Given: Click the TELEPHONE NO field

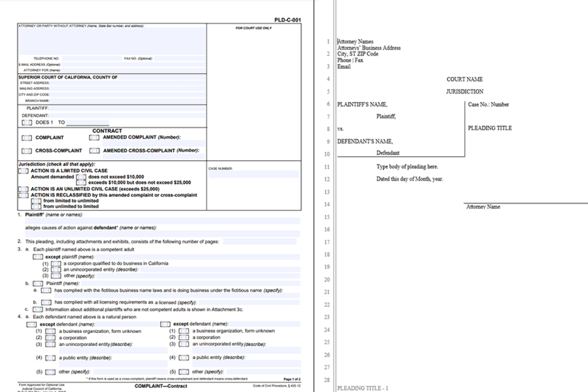Looking at the screenshot, I should click(92, 59).
